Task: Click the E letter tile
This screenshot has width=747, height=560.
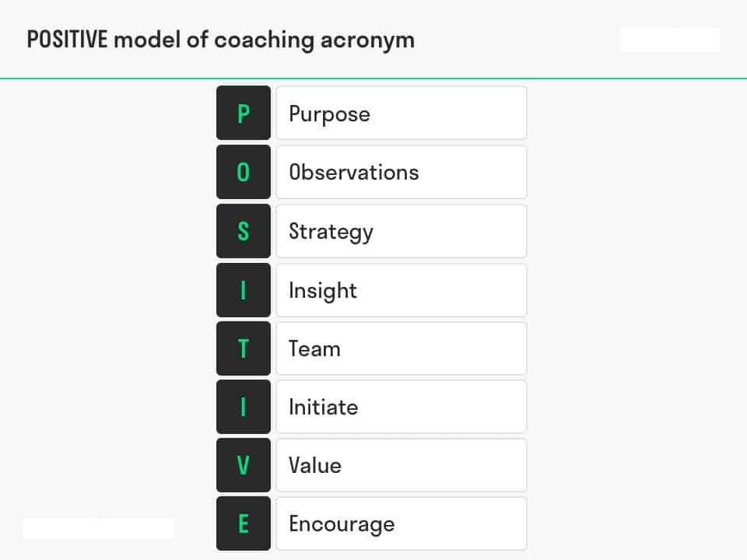Action: [x=244, y=523]
